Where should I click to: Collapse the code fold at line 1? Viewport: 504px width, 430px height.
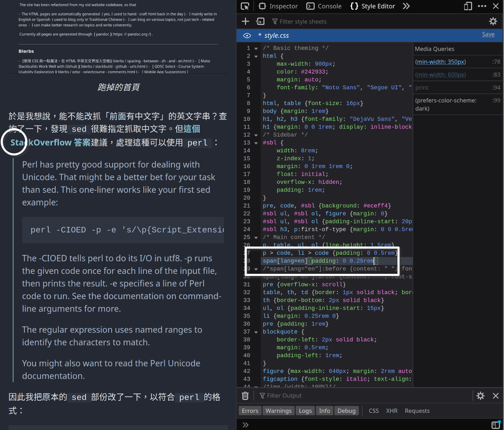click(x=256, y=48)
